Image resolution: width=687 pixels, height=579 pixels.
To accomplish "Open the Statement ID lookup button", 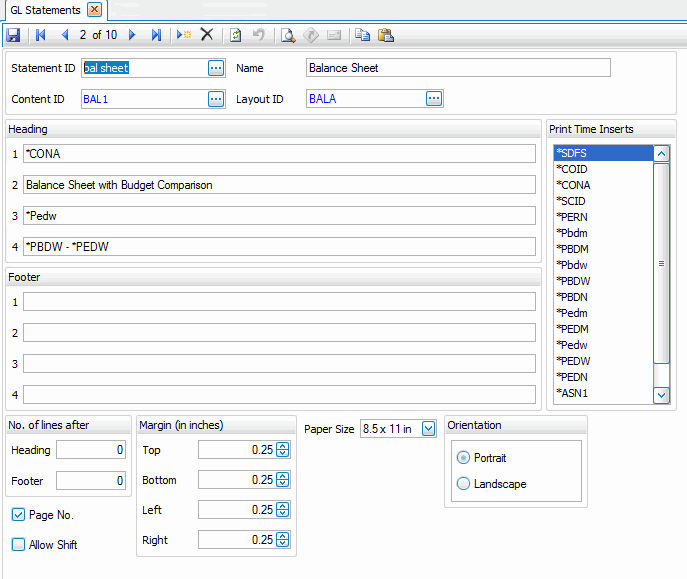I will [x=216, y=68].
